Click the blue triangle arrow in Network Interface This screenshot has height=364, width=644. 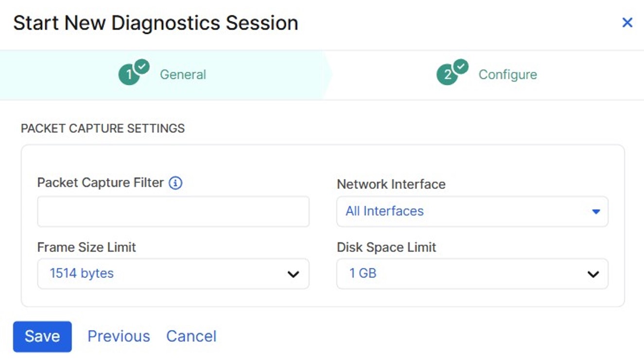click(596, 212)
